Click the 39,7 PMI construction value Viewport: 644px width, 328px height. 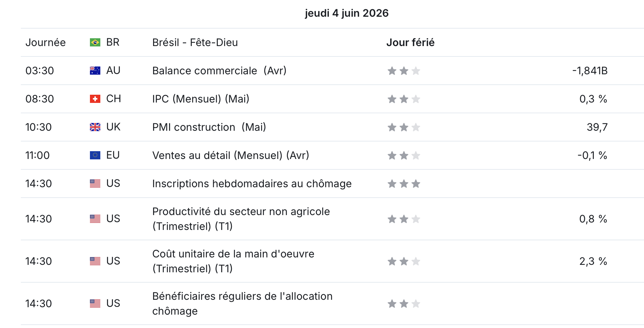597,127
